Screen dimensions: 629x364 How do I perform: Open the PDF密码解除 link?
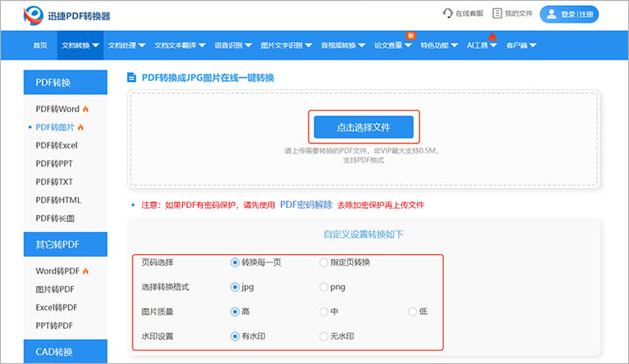pos(306,205)
